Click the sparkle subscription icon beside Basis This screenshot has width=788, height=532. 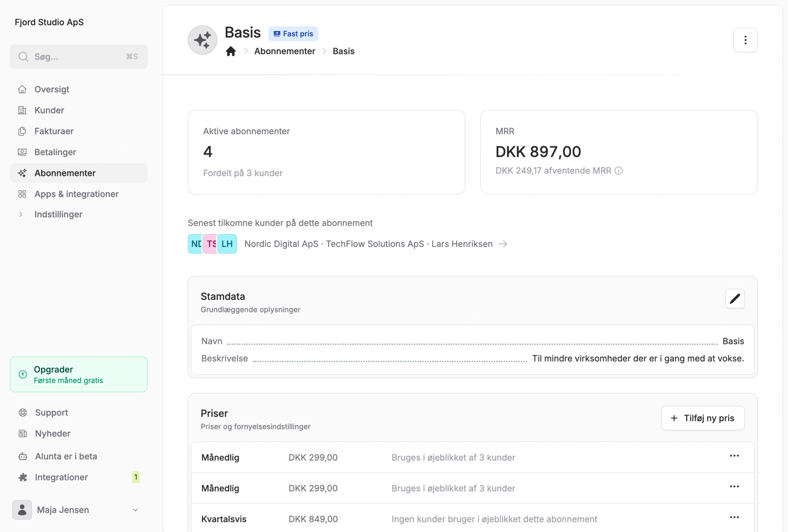tap(202, 40)
